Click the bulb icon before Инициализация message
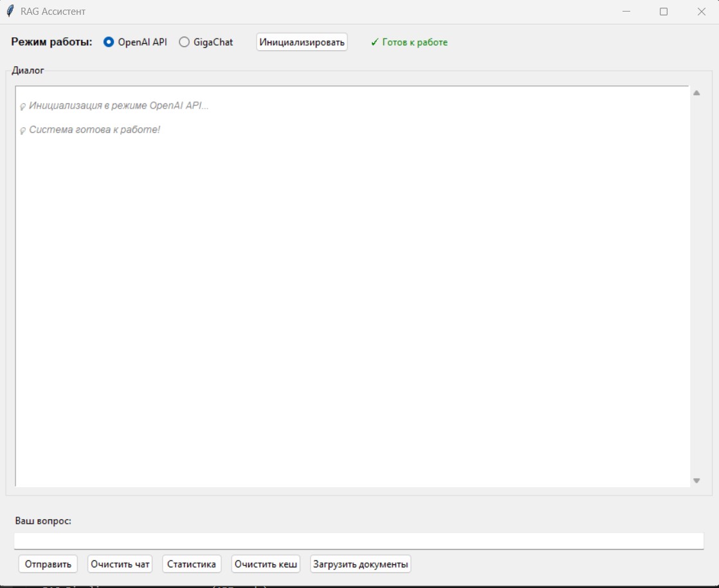This screenshot has height=588, width=719. [23, 106]
